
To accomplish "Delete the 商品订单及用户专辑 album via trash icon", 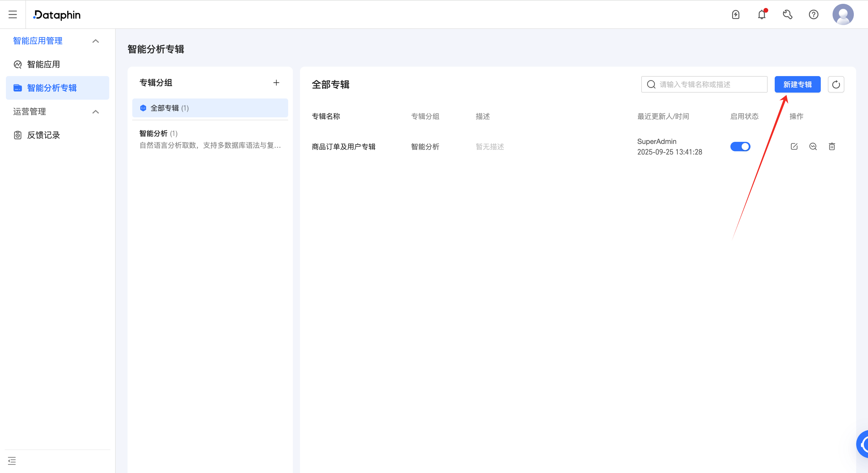I will click(832, 147).
